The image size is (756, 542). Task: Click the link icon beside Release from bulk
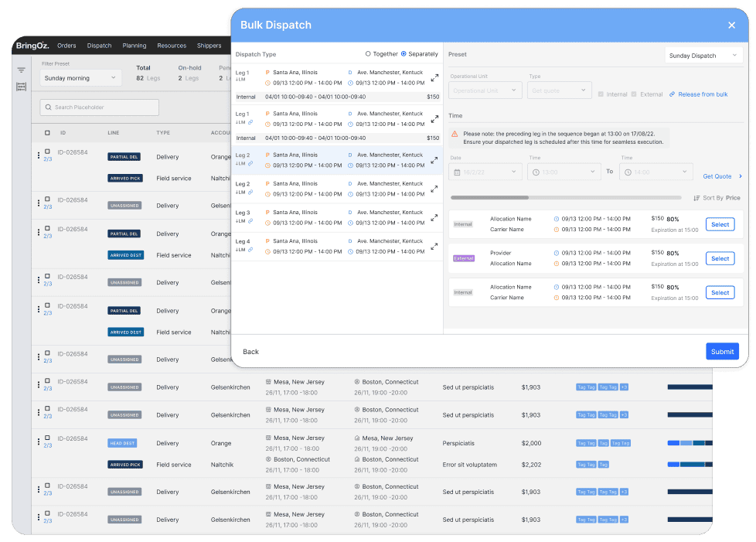click(672, 94)
